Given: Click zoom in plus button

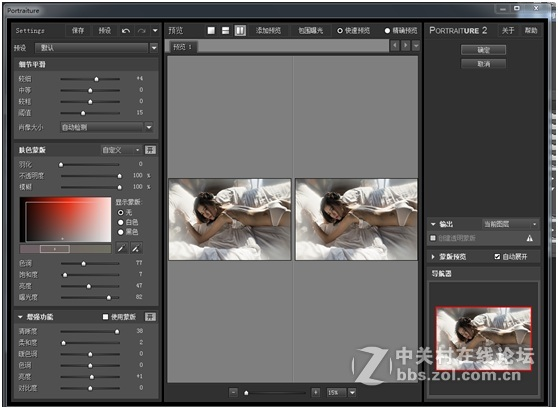Looking at the screenshot, I should click(316, 392).
